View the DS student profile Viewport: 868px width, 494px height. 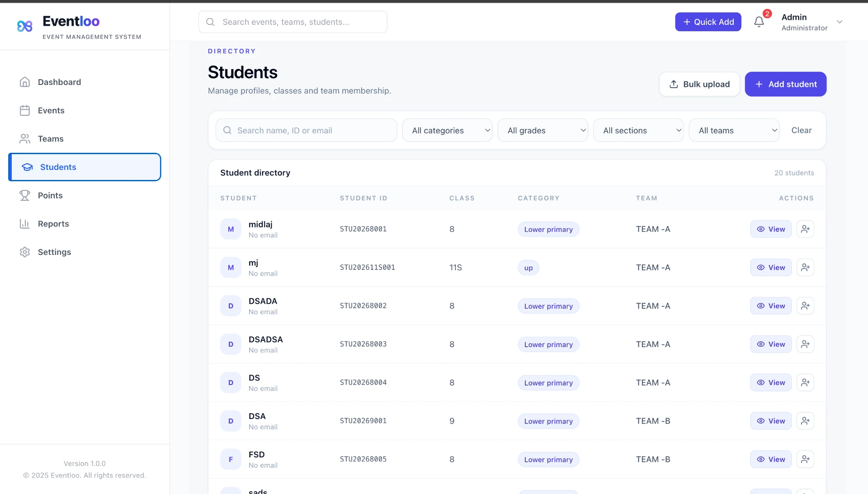click(771, 383)
